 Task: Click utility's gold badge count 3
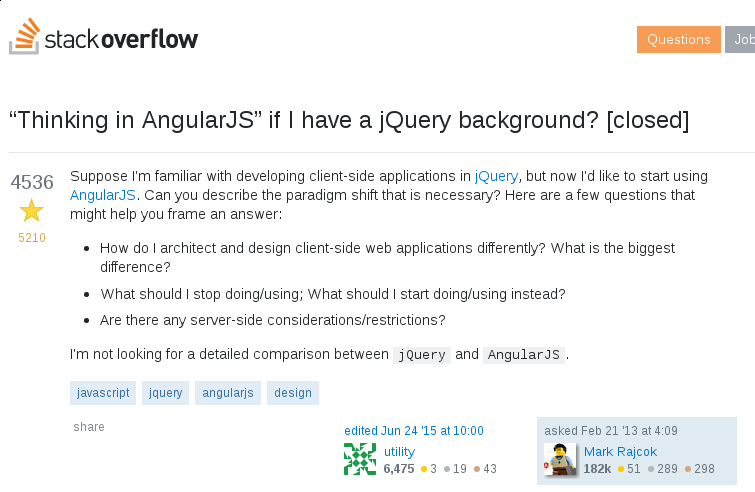point(429,469)
